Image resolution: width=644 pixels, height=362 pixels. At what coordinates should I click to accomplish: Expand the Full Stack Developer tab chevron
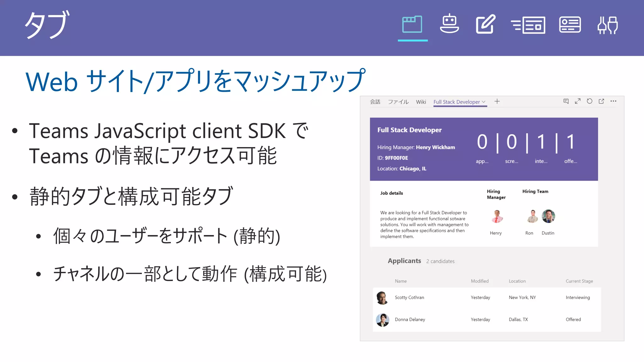pos(484,102)
